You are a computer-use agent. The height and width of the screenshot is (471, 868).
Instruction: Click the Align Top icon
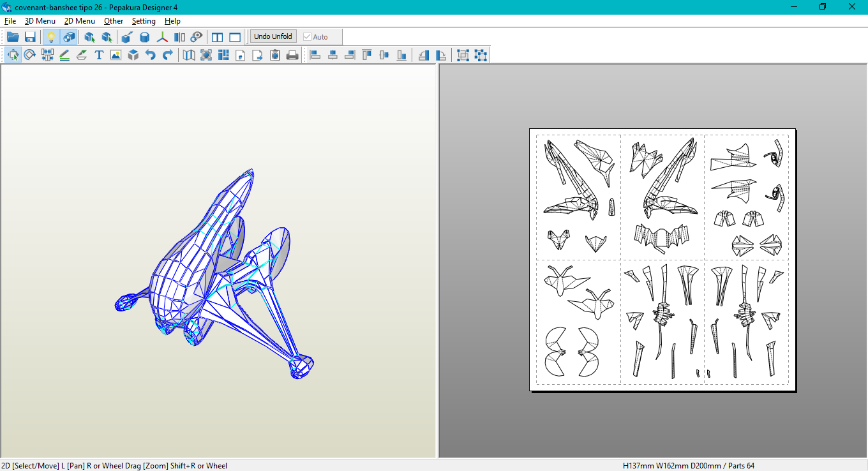[367, 55]
